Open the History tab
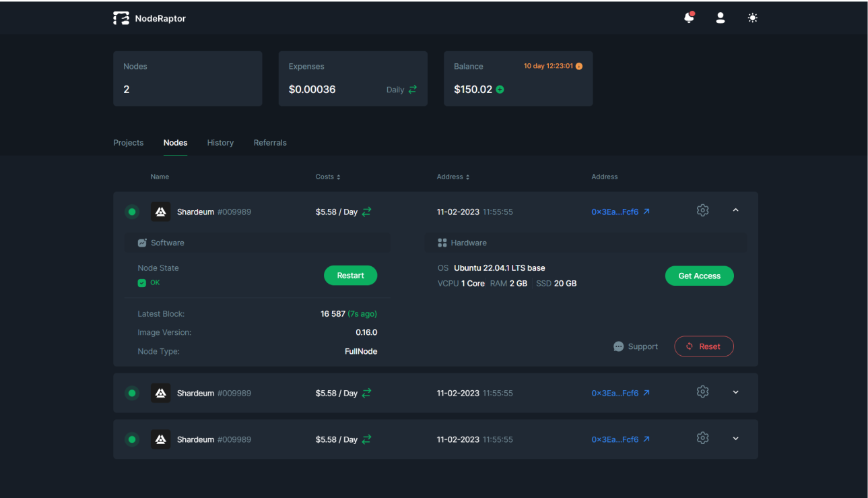This screenshot has width=868, height=498. click(220, 143)
